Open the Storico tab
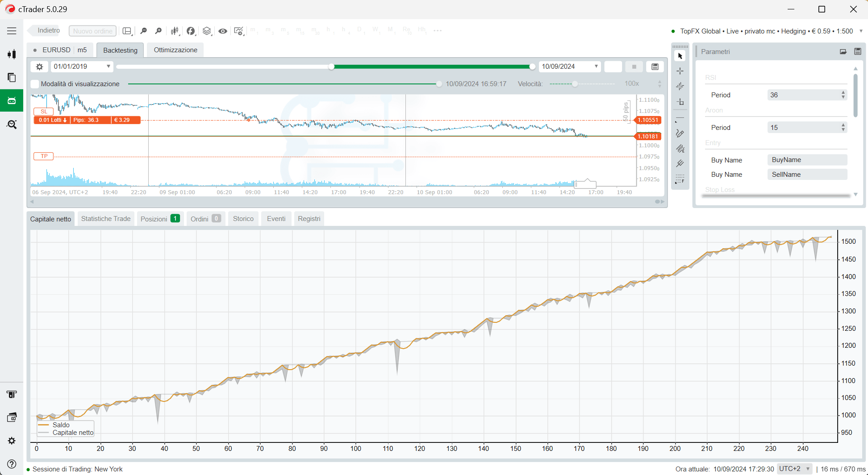 pos(243,219)
